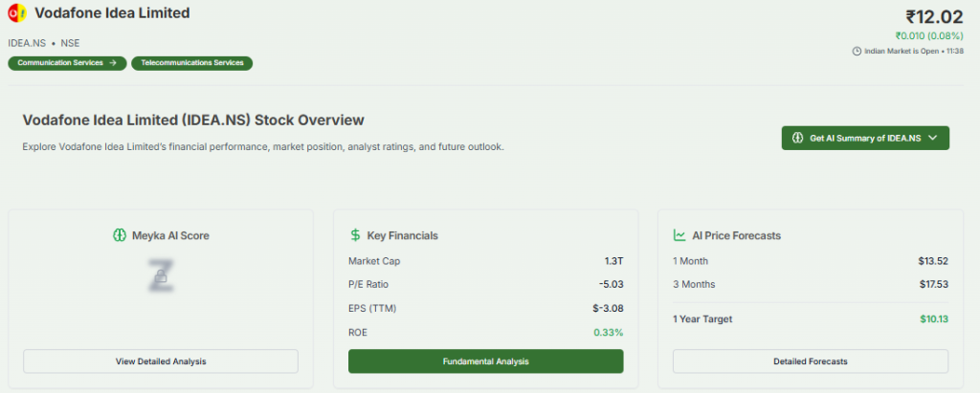This screenshot has height=393, width=980.
Task: Click the current price ₹12.02
Action: 938,16
